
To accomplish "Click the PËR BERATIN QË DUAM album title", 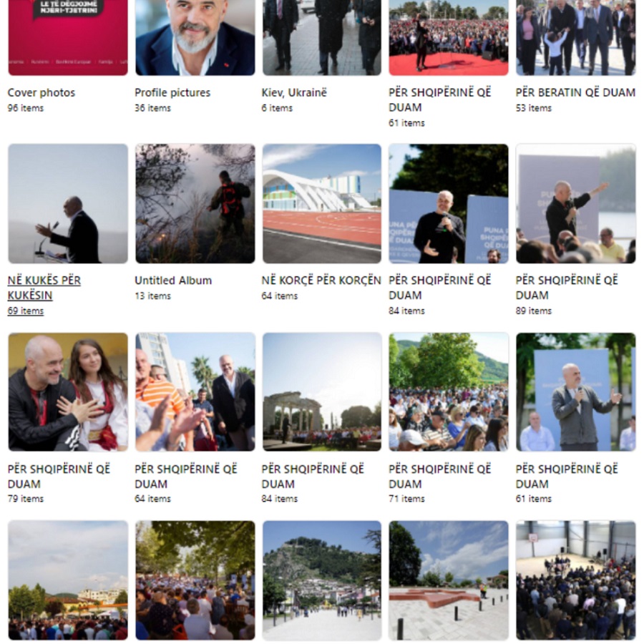I will 575,92.
